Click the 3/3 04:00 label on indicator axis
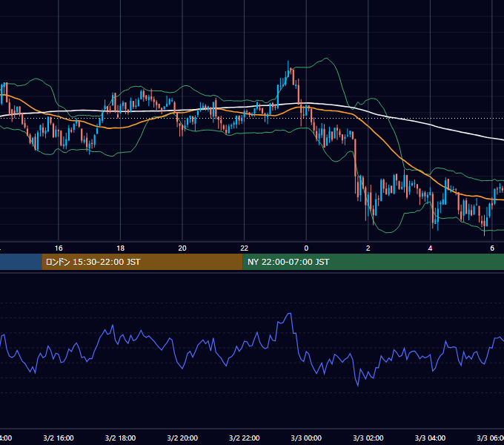The height and width of the screenshot is (445, 504). [x=430, y=438]
